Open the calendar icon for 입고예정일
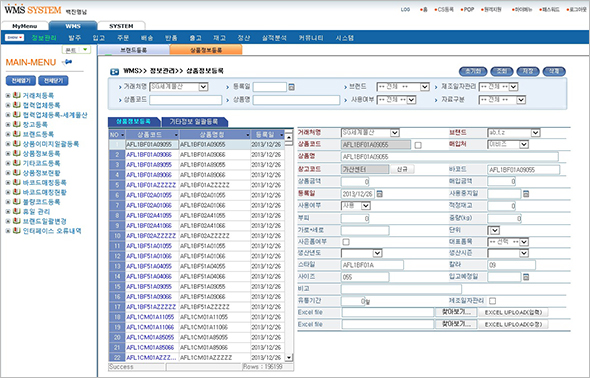The width and height of the screenshot is (590, 378). point(526,277)
